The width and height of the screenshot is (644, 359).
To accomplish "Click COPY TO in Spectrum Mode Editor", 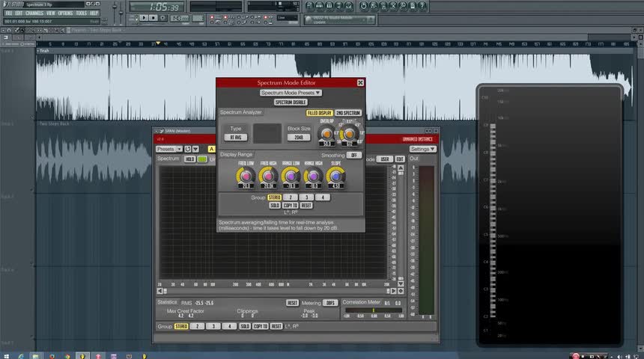I will click(x=291, y=205).
